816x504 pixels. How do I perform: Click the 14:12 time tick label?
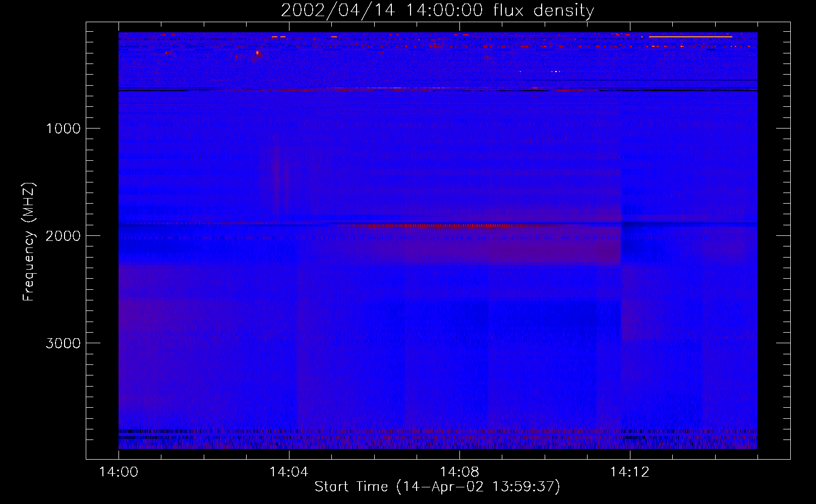630,472
